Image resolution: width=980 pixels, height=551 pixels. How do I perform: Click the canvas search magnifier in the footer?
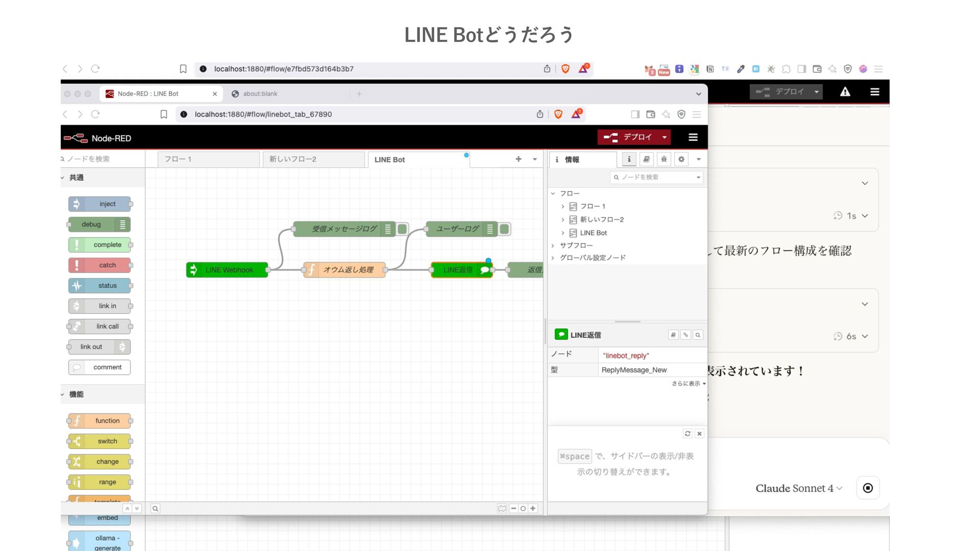click(155, 508)
